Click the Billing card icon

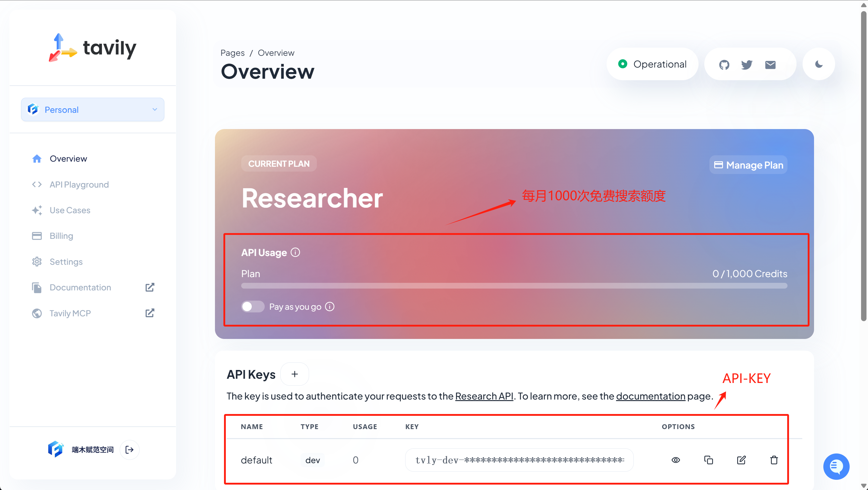click(x=37, y=236)
